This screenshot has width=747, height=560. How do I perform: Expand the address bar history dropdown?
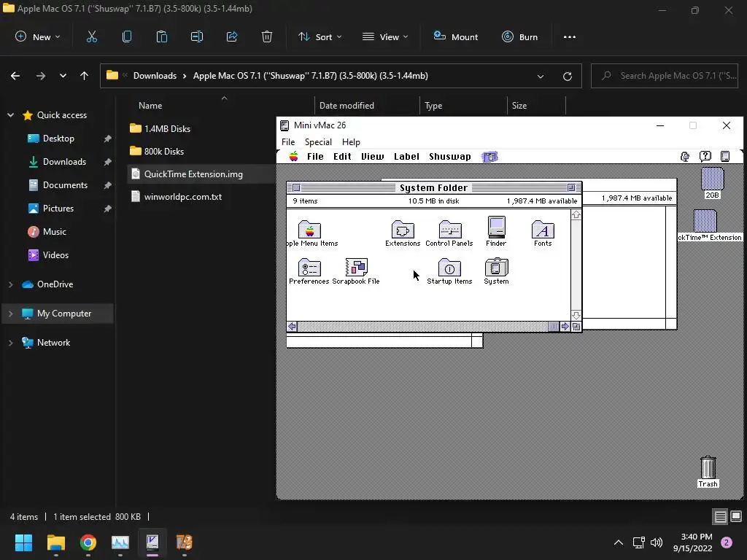tap(541, 76)
